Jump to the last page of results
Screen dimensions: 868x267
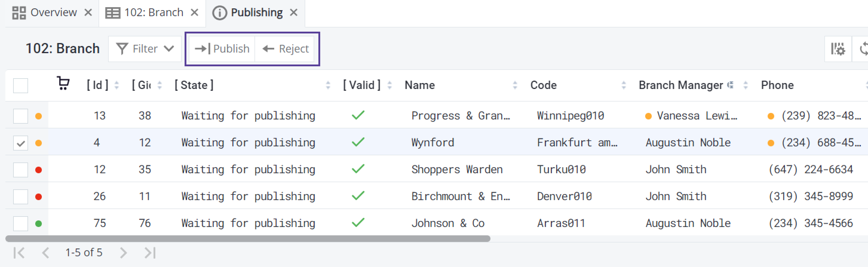pyautogui.click(x=150, y=252)
